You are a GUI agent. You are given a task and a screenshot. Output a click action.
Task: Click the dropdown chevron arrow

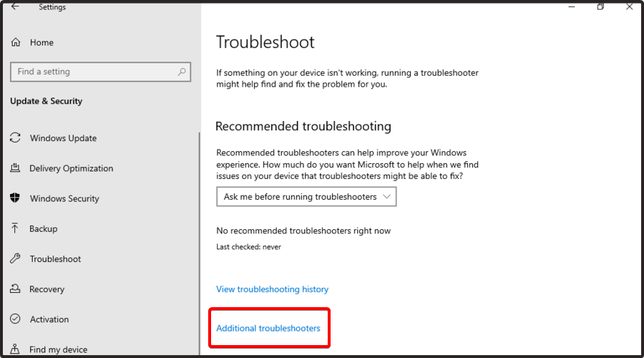tap(386, 196)
